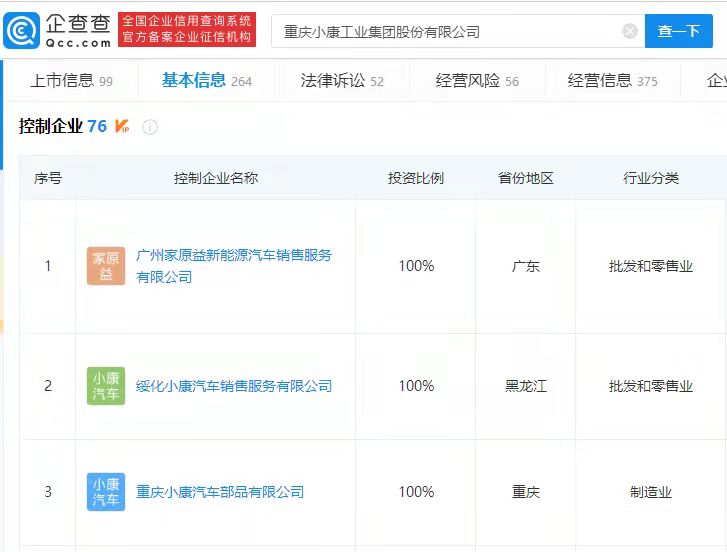Open 绥化小康汽车销售服务有限公司 link
The height and width of the screenshot is (552, 727).
click(x=234, y=386)
